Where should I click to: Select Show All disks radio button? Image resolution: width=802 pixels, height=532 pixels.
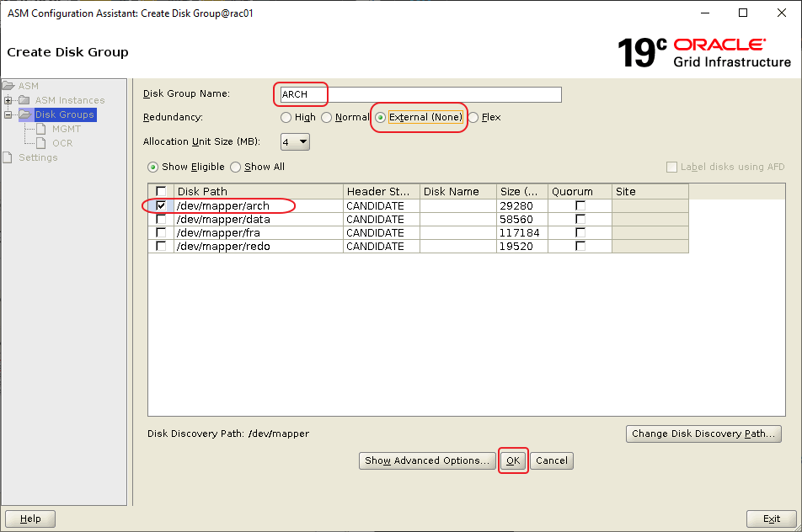[x=236, y=167]
